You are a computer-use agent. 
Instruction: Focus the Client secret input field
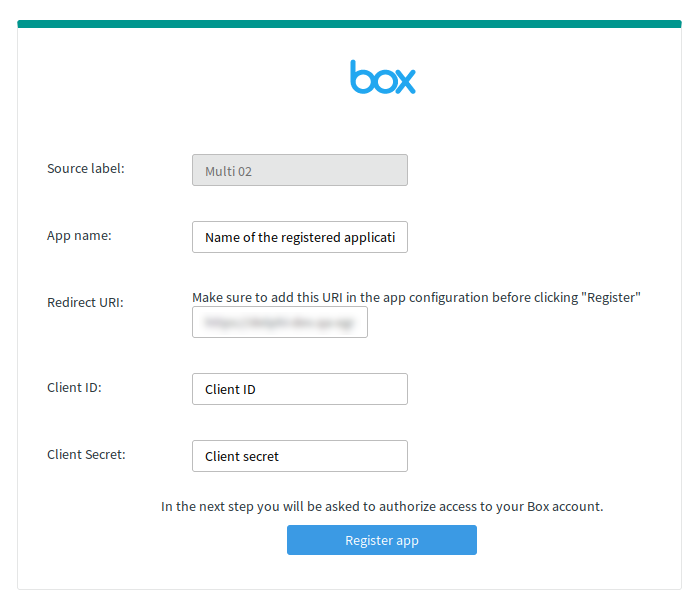300,456
